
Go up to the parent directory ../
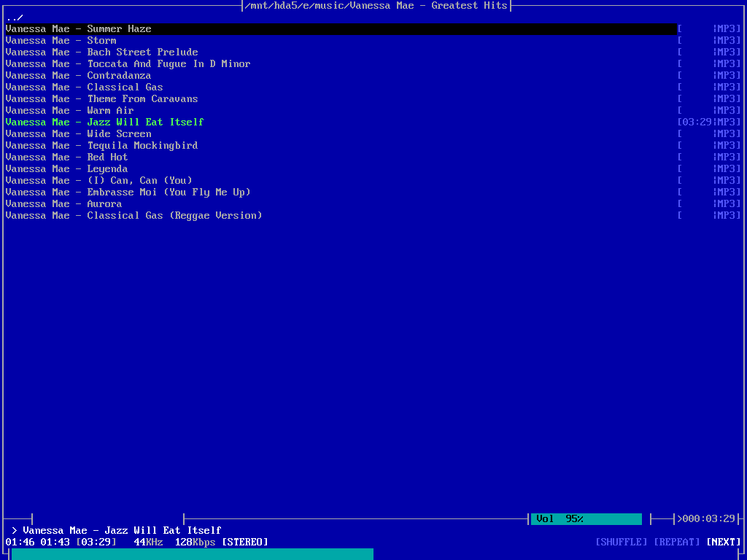(x=15, y=17)
